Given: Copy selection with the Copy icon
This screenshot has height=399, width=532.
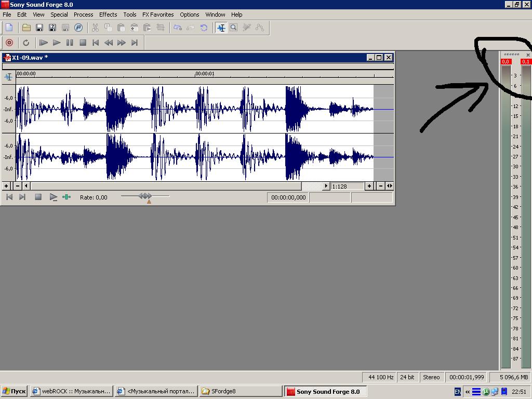Looking at the screenshot, I should coord(108,28).
